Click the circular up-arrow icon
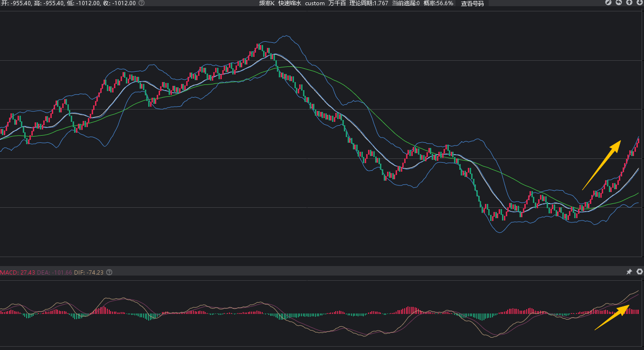Viewport: 644px width, 350px height. click(629, 3)
